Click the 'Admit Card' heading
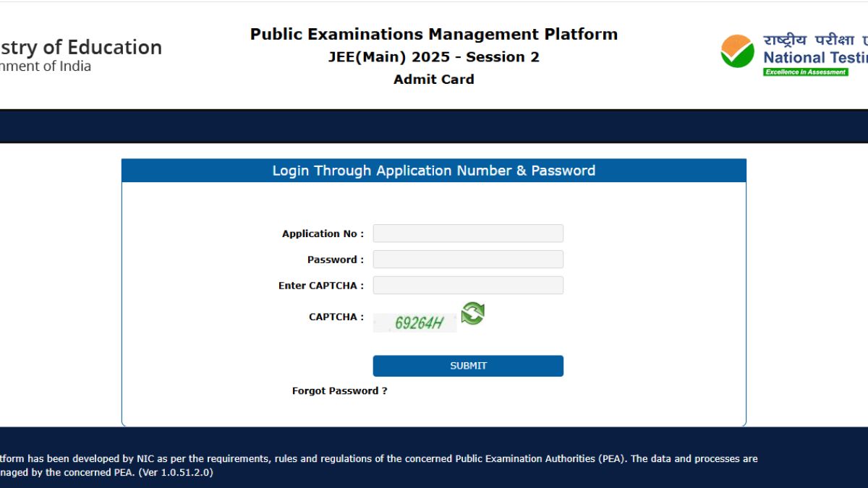Image resolution: width=868 pixels, height=488 pixels. coord(434,80)
